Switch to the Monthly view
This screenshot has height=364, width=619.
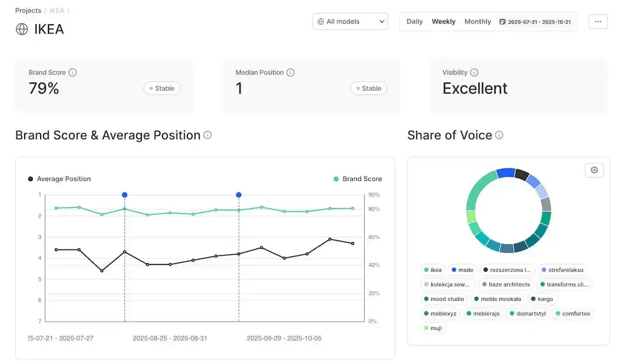(478, 22)
